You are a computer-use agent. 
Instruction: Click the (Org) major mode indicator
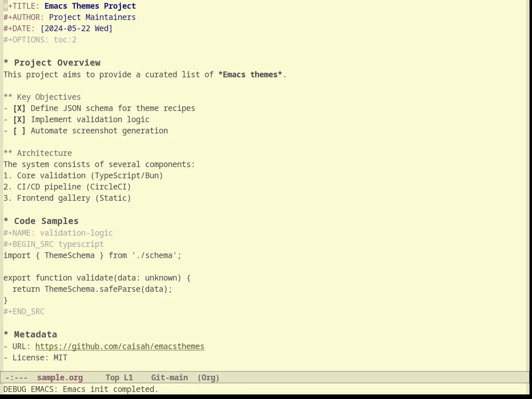click(208, 378)
